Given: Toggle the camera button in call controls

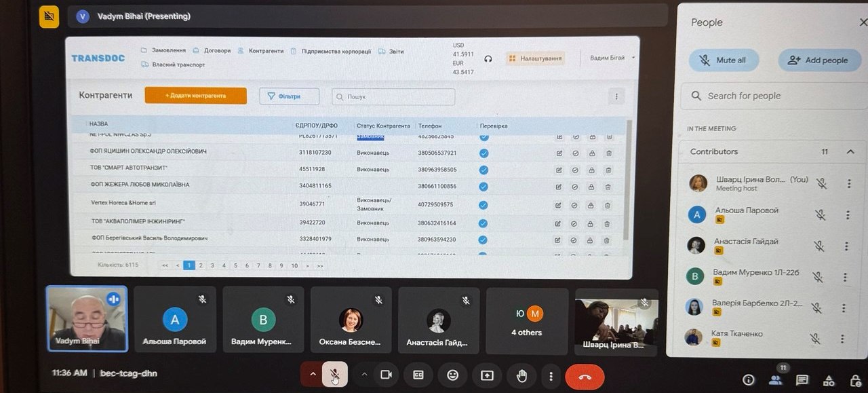Looking at the screenshot, I should point(386,375).
